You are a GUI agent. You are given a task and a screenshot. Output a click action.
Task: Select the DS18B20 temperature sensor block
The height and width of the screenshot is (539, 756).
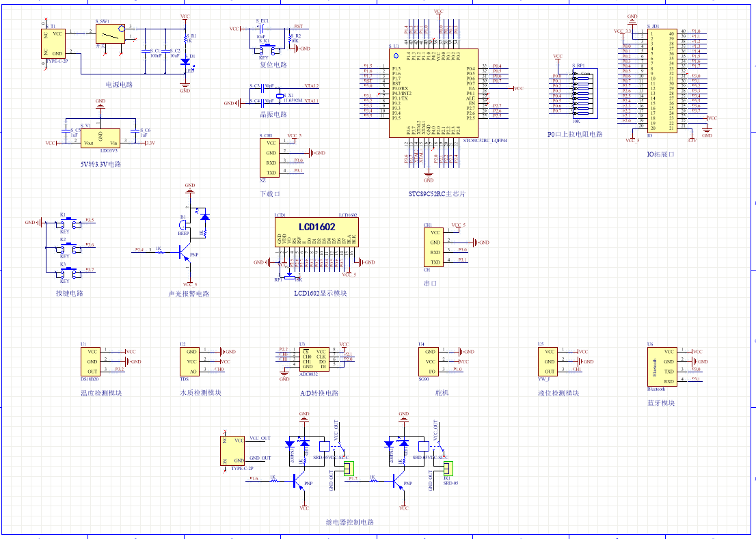[x=93, y=361]
